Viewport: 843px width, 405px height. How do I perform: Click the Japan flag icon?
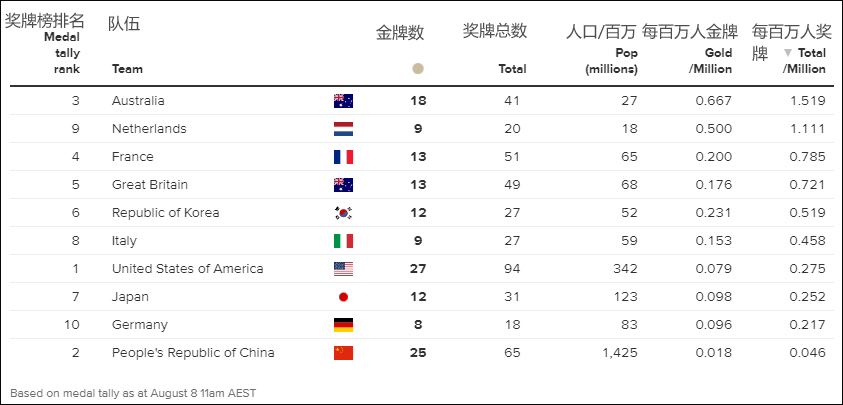point(343,297)
